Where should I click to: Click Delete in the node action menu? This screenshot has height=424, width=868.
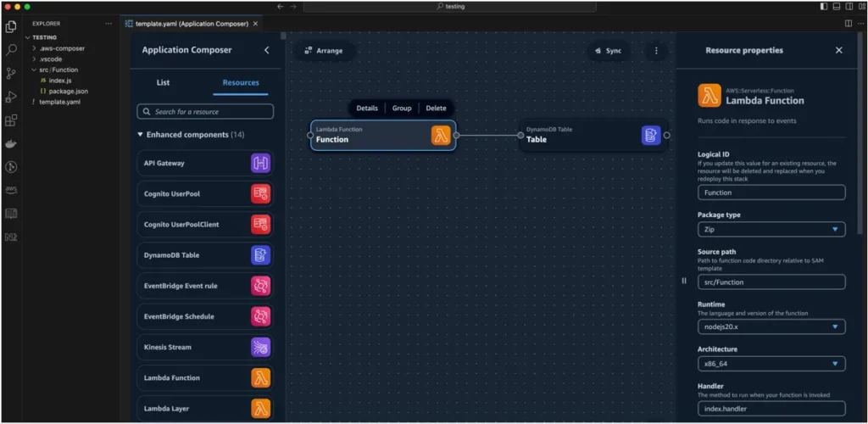click(x=437, y=108)
